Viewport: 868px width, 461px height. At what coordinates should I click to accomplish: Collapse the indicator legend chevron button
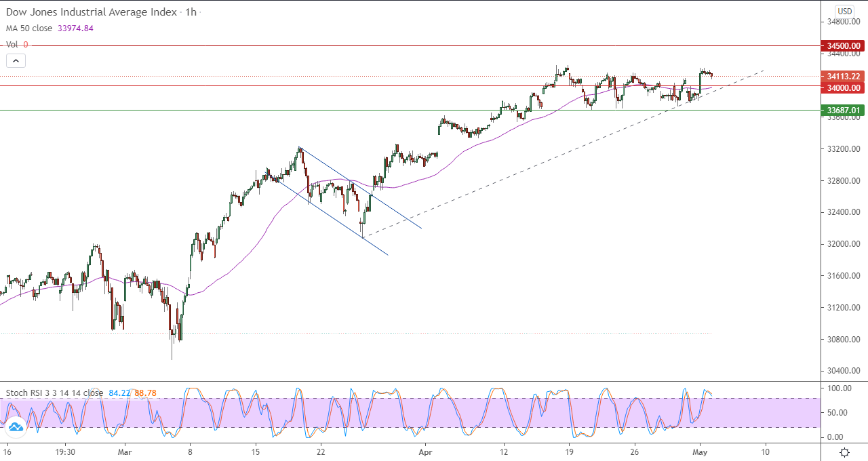tap(16, 60)
